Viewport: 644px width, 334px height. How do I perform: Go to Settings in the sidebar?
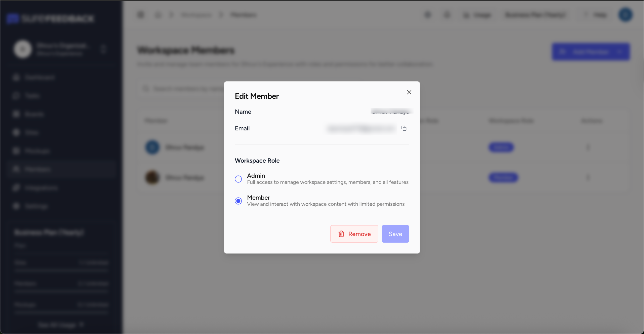(36, 206)
